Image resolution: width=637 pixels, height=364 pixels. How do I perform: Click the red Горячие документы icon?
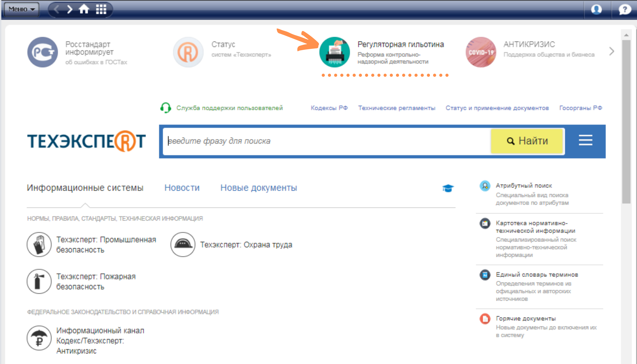point(485,319)
